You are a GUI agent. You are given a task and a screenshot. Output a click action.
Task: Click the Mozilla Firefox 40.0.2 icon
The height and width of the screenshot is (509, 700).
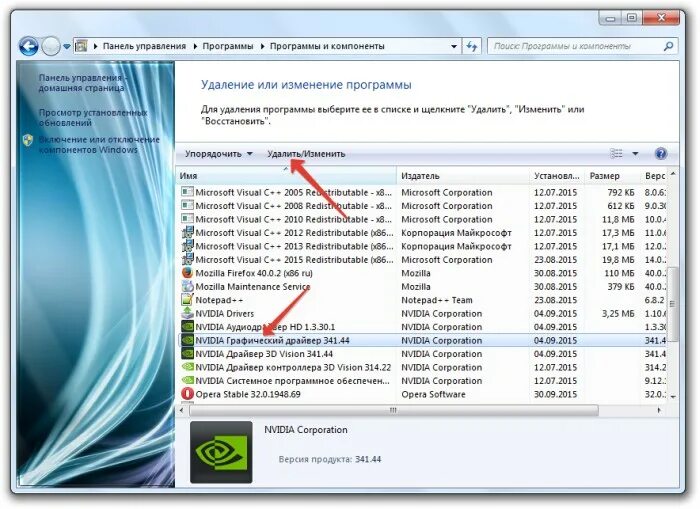[188, 272]
